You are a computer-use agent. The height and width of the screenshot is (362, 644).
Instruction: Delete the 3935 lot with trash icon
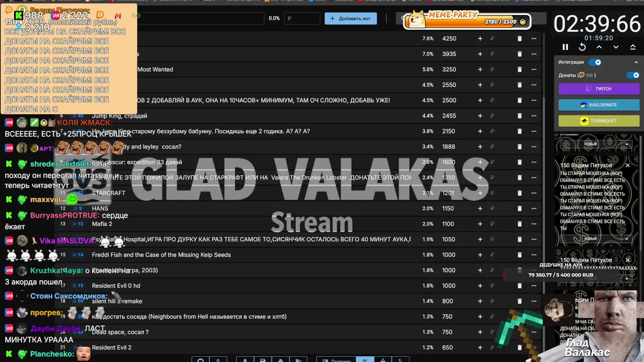click(x=520, y=54)
